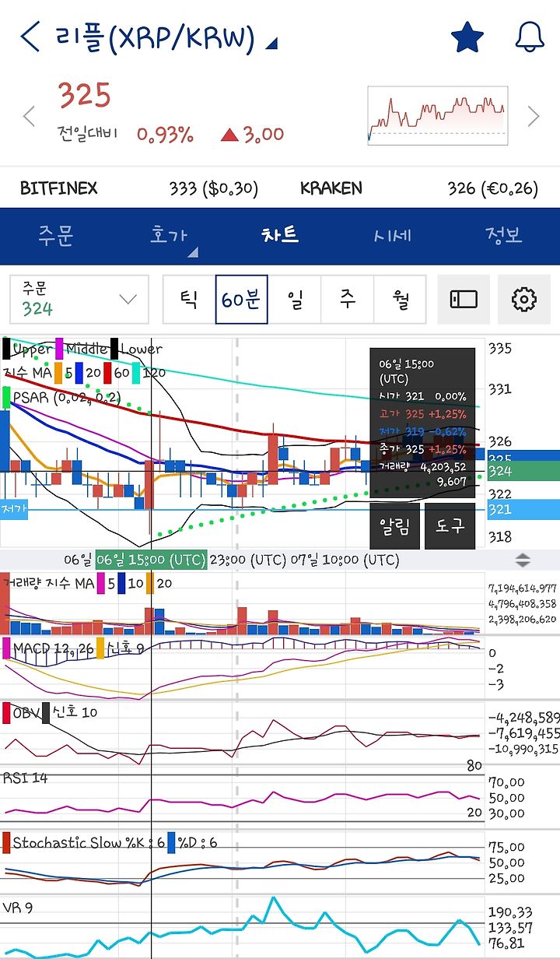Click PSAR green color swatch

click(6, 398)
